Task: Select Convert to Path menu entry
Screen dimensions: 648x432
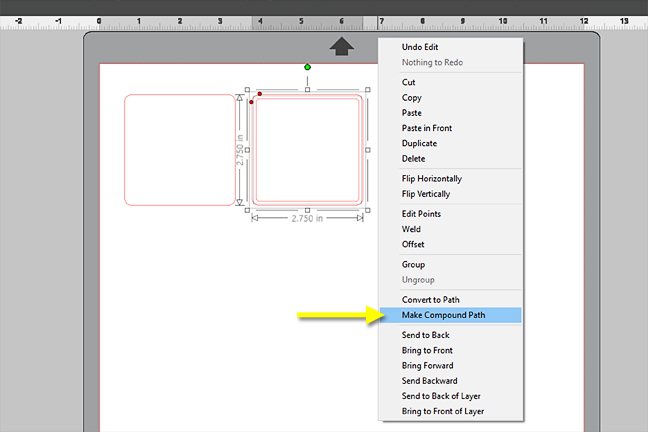Action: tap(450, 300)
